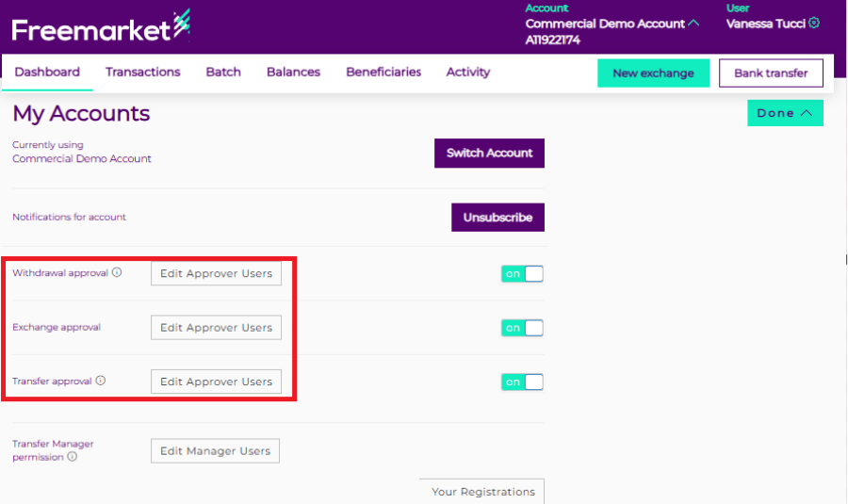Open the Your Registrations section
This screenshot has height=504, width=848.
482,492
